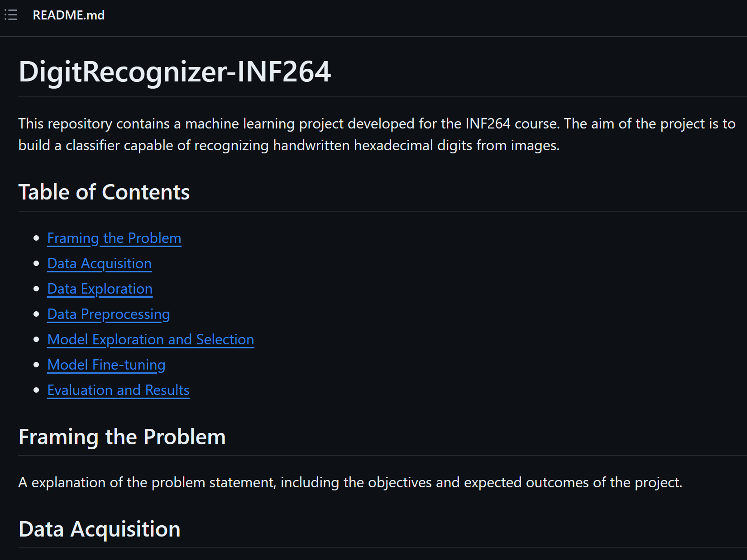The image size is (747, 560).
Task: Click the large Framing the Problem section heading
Action: 122,437
